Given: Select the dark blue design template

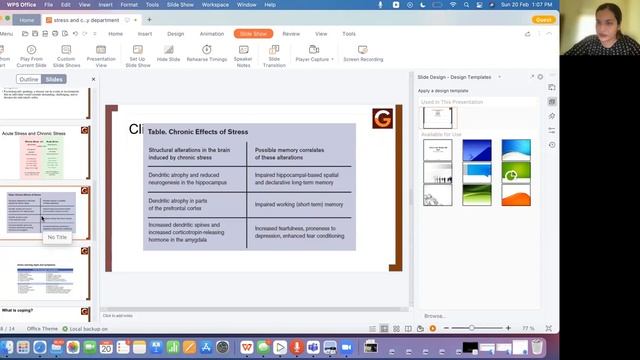Looking at the screenshot, I should click(x=477, y=150).
